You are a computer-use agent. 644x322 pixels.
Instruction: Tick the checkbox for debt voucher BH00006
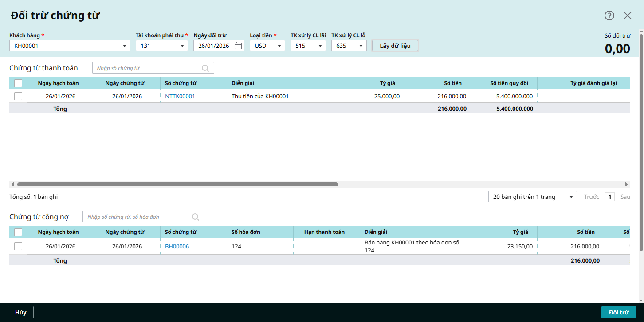click(18, 246)
